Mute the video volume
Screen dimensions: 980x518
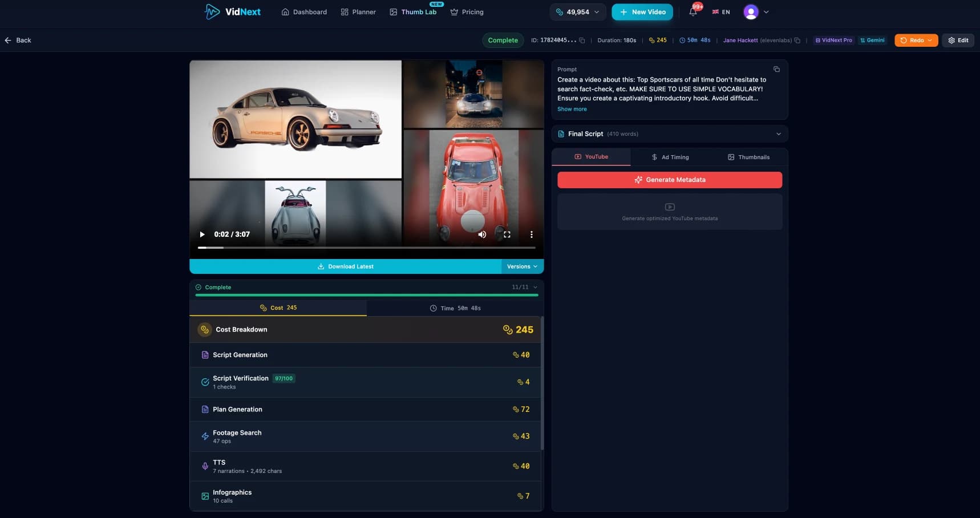point(482,234)
